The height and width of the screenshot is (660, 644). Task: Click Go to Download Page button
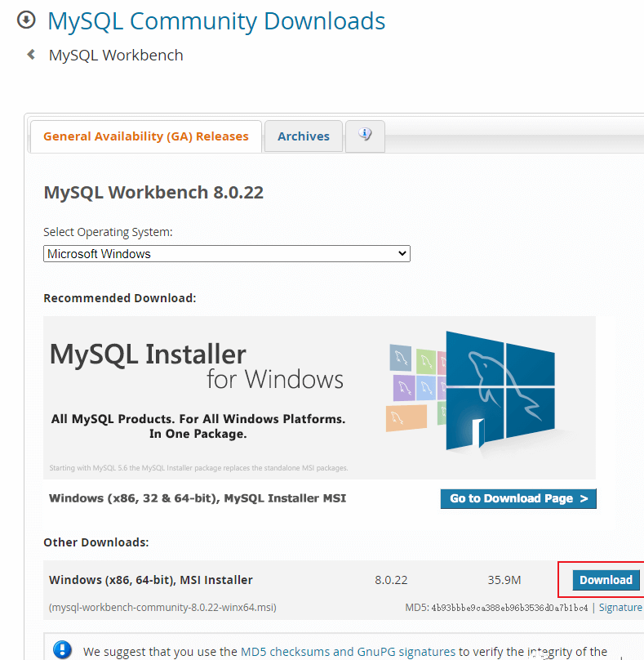[518, 498]
